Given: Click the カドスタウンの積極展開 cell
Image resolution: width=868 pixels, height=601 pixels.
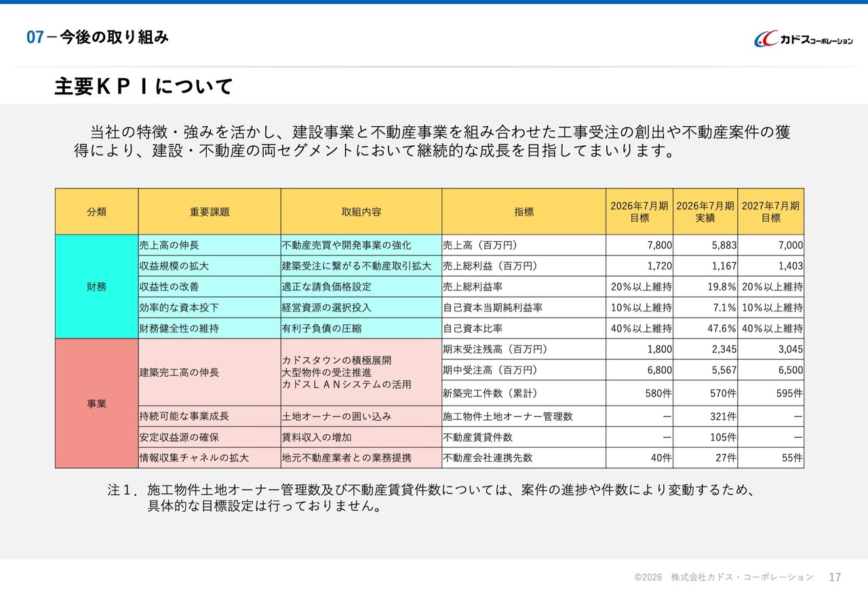Looking at the screenshot, I should pyautogui.click(x=361, y=372).
